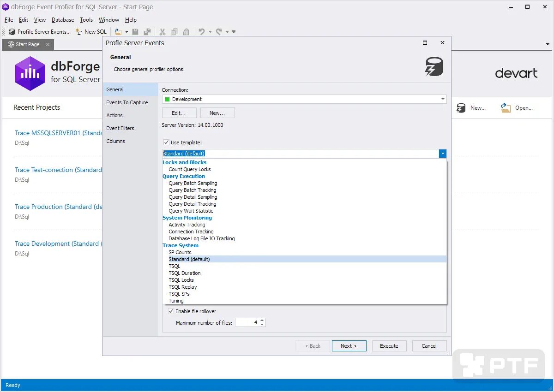Click the New... connection button
The height and width of the screenshot is (392, 554).
pyautogui.click(x=217, y=113)
